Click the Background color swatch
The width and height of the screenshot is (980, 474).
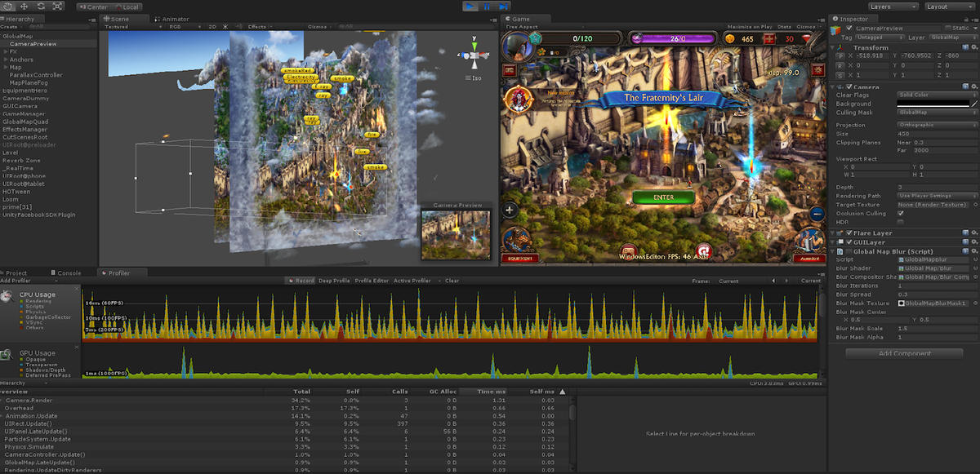tap(932, 104)
